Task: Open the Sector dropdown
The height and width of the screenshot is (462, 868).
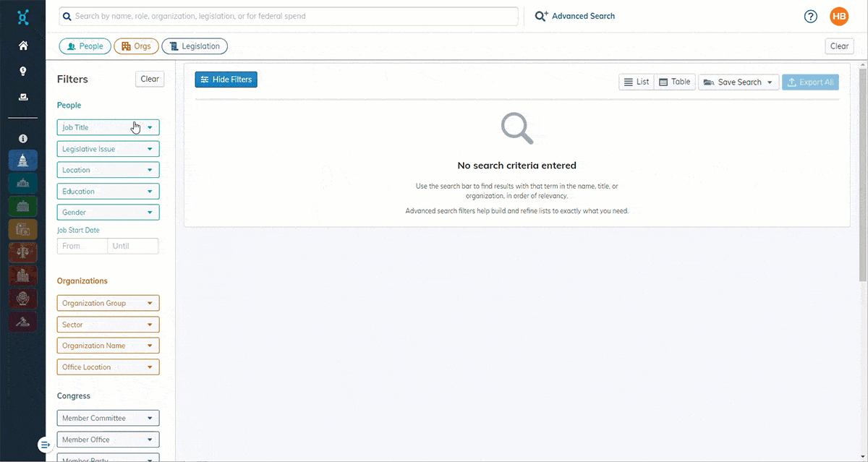Action: pyautogui.click(x=109, y=325)
